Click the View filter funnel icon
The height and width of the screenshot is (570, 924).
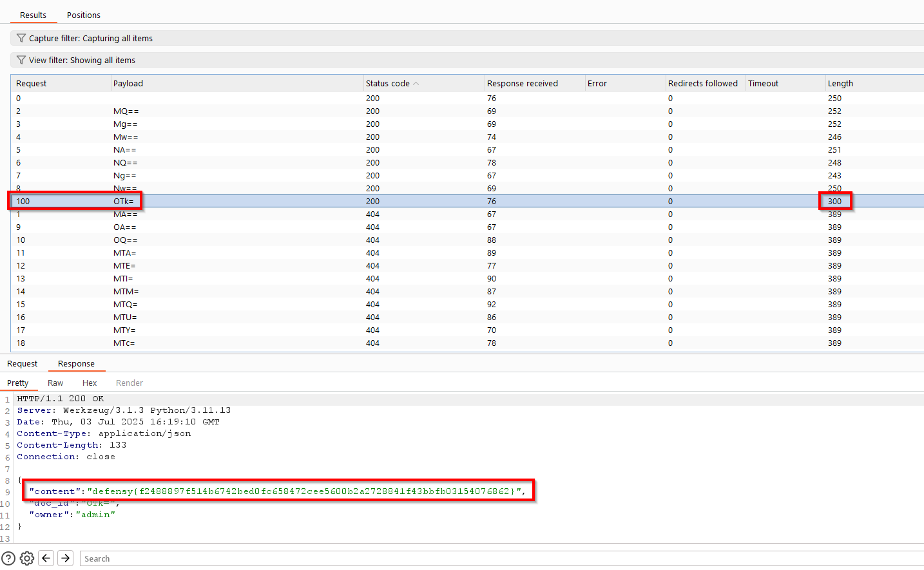click(x=21, y=60)
